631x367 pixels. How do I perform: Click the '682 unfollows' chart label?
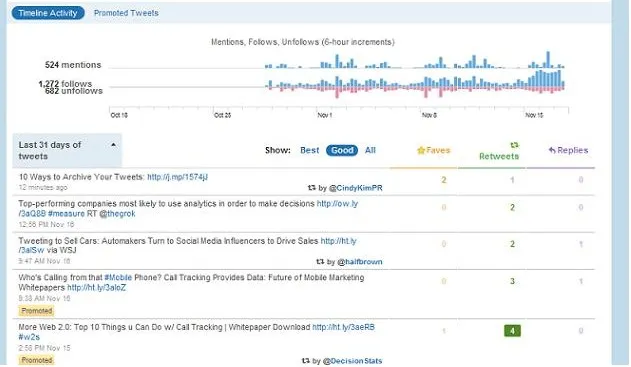pos(74,91)
